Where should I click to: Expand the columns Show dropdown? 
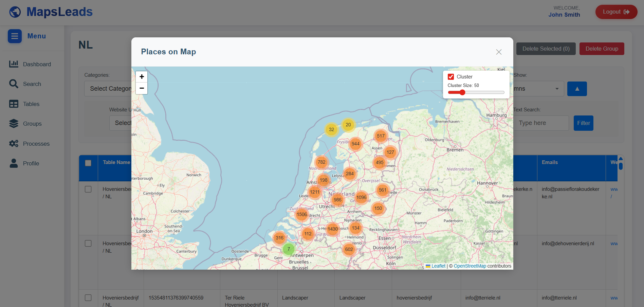[538, 89]
